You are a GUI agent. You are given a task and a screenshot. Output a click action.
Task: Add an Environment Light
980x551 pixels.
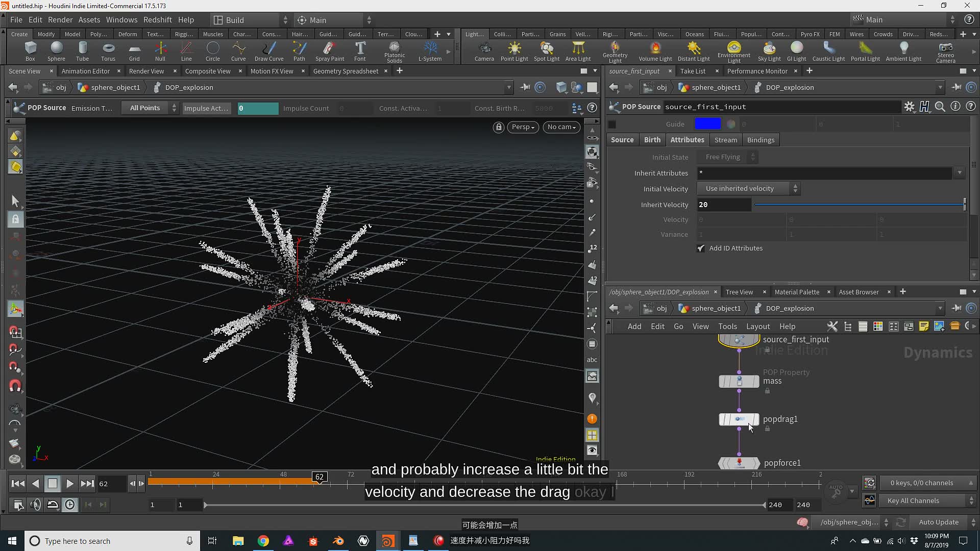pyautogui.click(x=734, y=53)
